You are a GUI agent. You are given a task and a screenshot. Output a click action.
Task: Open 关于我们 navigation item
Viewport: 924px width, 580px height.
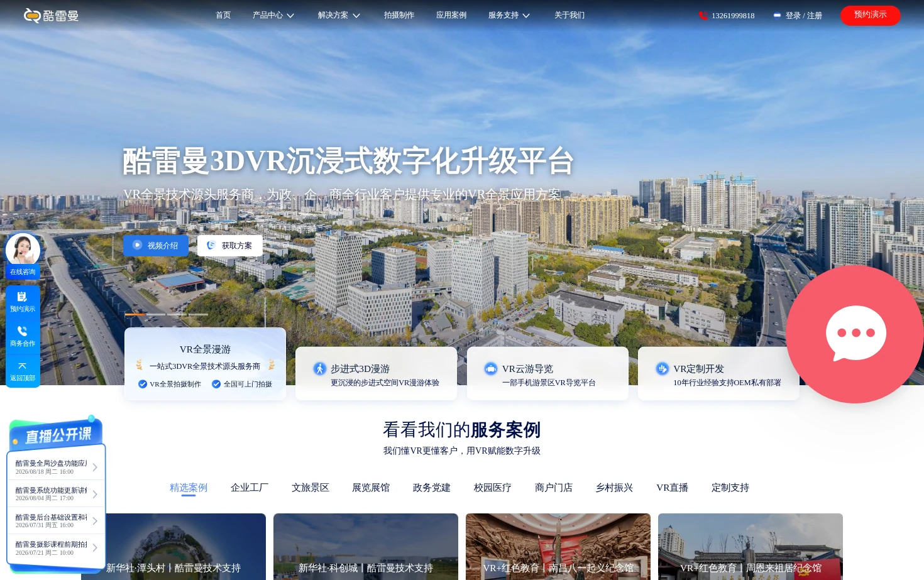coord(569,15)
